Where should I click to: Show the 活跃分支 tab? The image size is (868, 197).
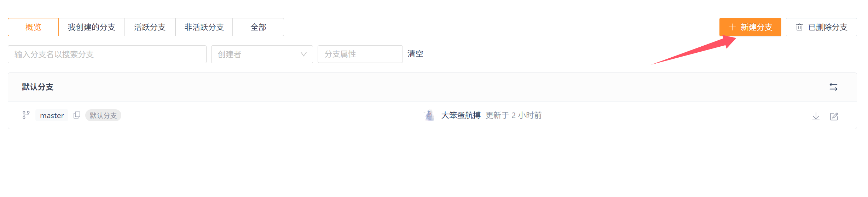[x=150, y=27]
